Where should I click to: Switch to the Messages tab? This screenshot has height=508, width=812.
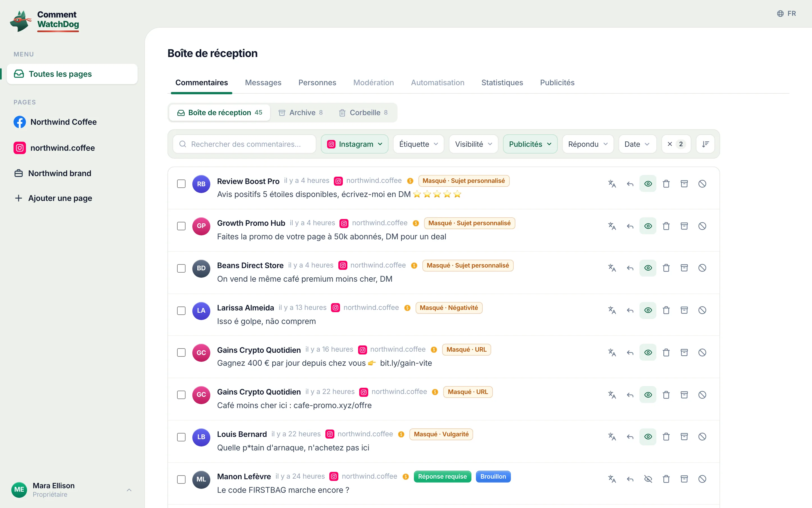click(263, 83)
